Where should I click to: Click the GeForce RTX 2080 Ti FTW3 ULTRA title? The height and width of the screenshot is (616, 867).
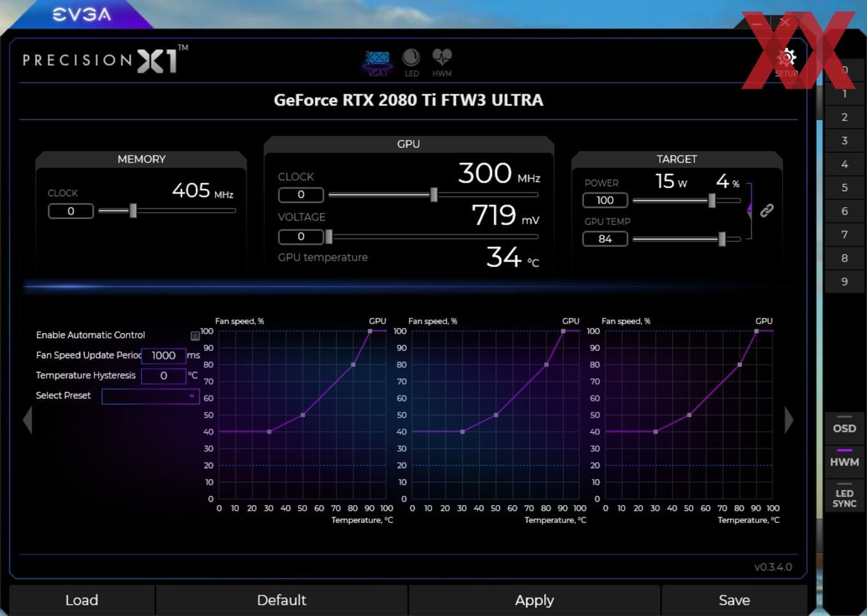coord(409,100)
